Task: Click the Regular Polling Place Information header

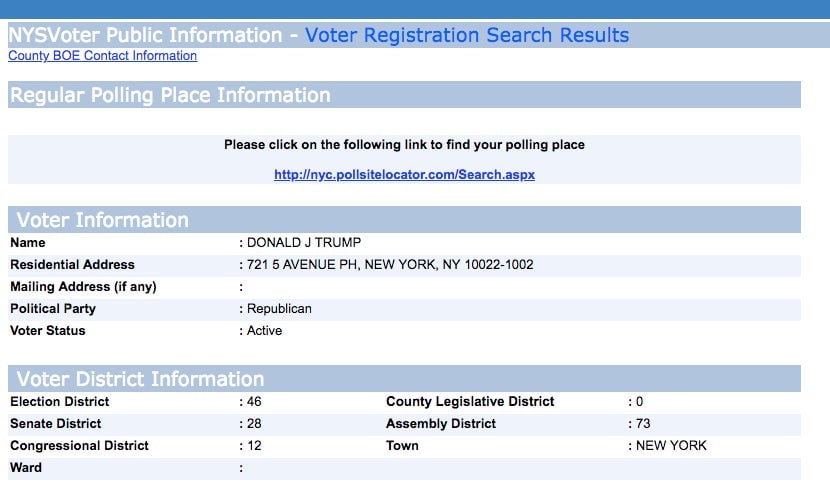Action: 404,95
